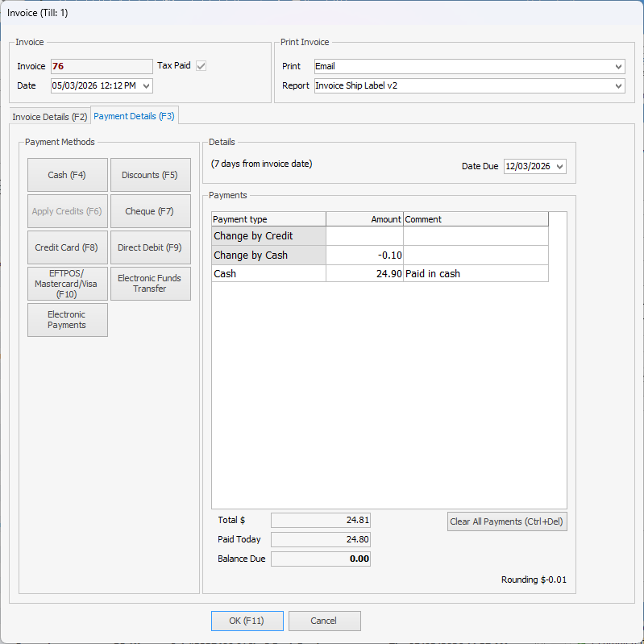644x644 pixels.
Task: Click the empty Change by Credit amount cell
Action: tap(364, 235)
